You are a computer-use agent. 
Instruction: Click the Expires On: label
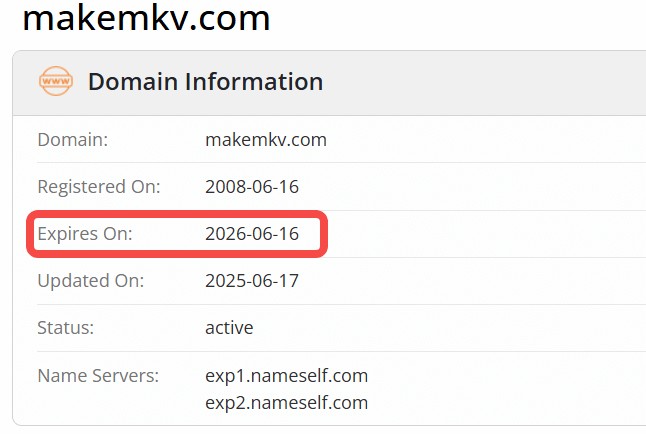coord(85,234)
